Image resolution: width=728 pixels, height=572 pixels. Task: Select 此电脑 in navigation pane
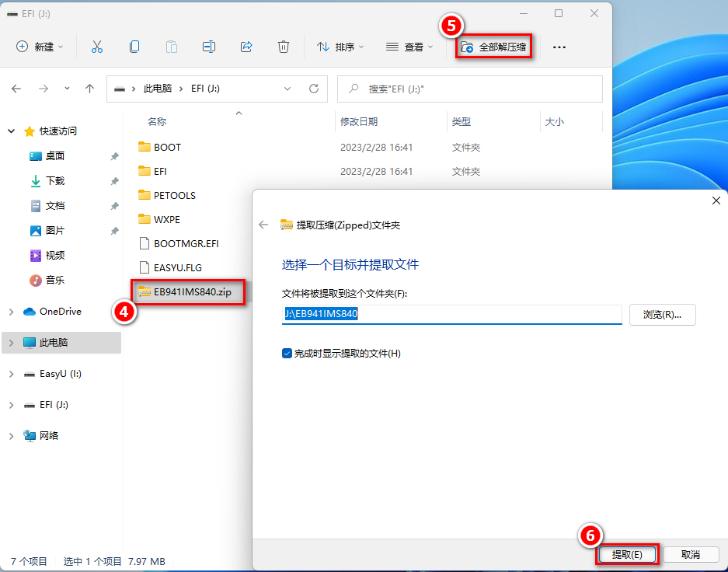[x=53, y=343]
